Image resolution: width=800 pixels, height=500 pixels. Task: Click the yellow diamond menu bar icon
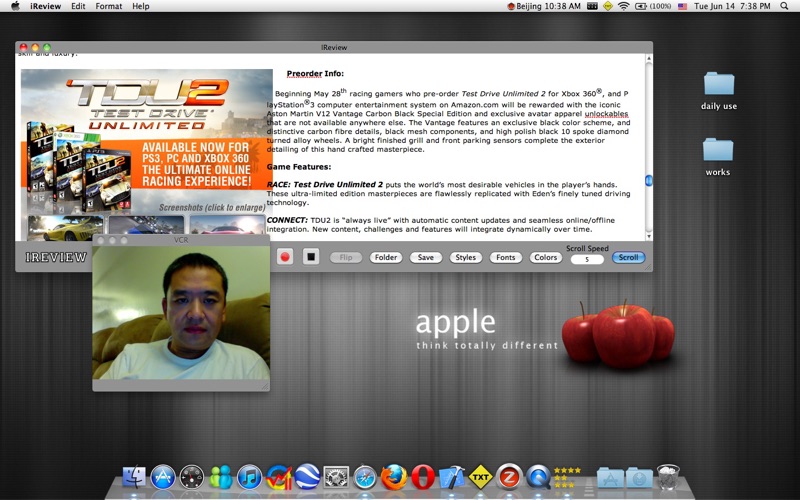(x=608, y=6)
